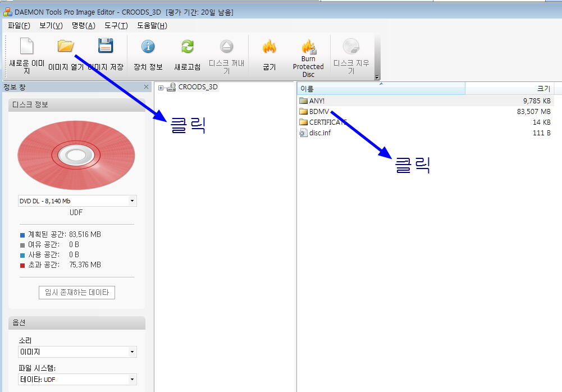
Task: Open the View (보기) menu
Action: tap(51, 25)
